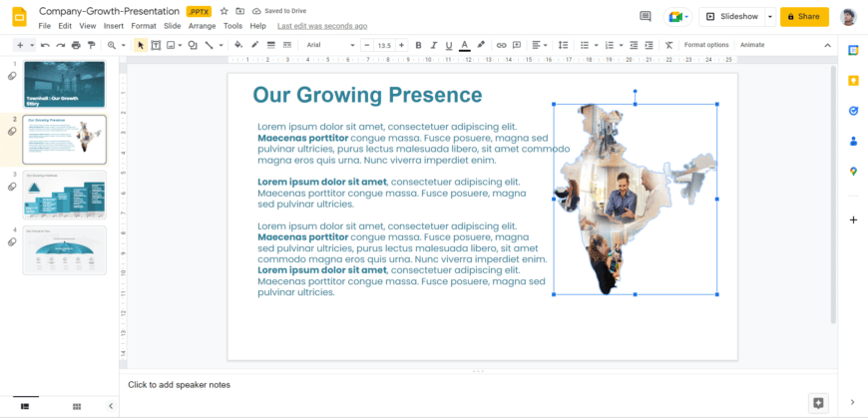Toggle underline formatting
868x418 pixels.
[449, 45]
